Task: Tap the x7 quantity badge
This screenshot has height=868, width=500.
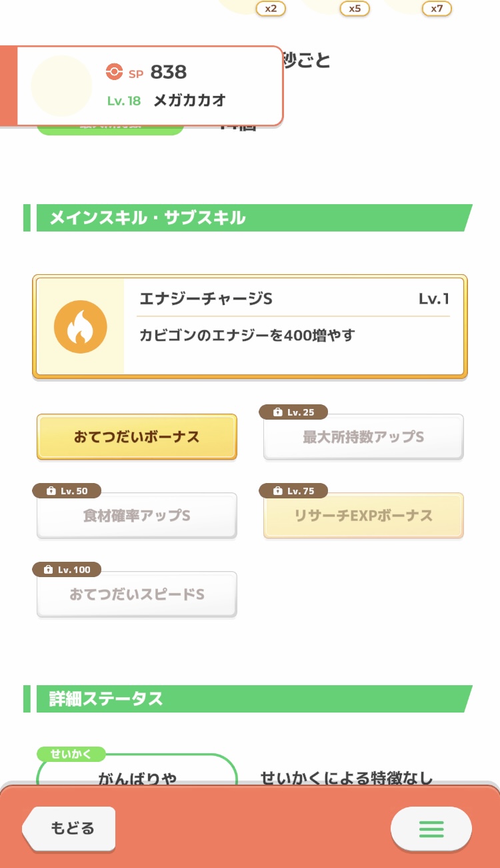Action: pos(437,9)
